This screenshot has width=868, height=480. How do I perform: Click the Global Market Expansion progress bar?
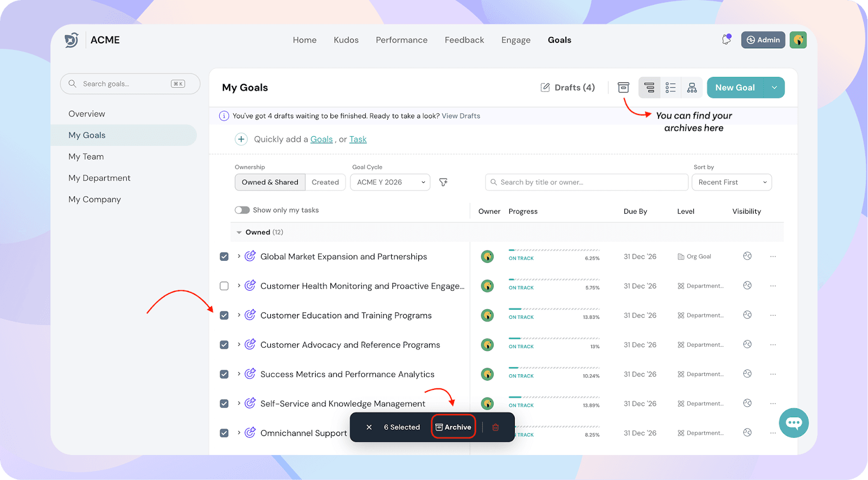click(x=553, y=251)
